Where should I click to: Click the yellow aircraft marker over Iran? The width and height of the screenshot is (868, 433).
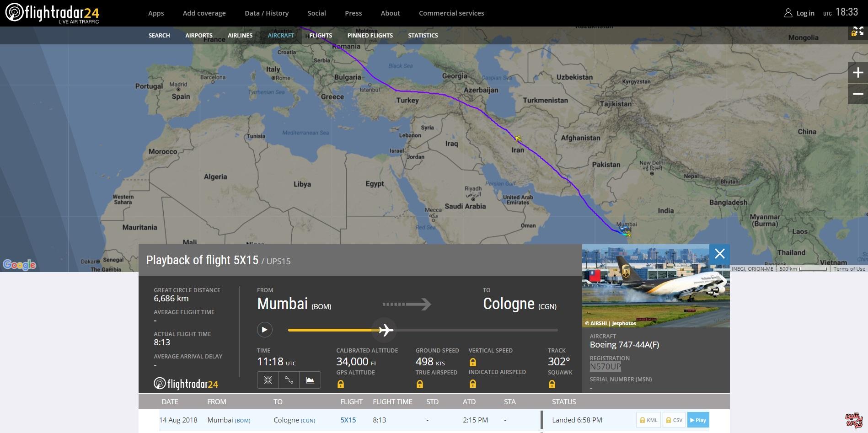(x=518, y=138)
